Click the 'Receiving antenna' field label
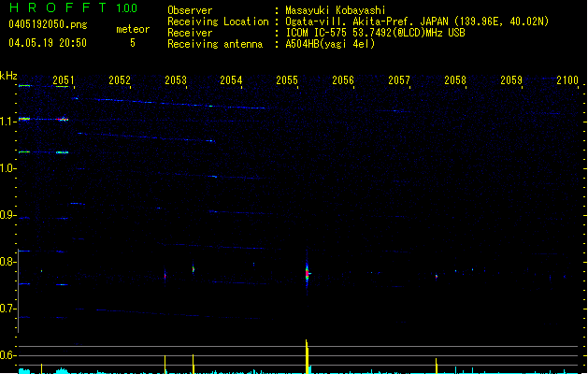This screenshot has width=588, height=374. point(215,44)
